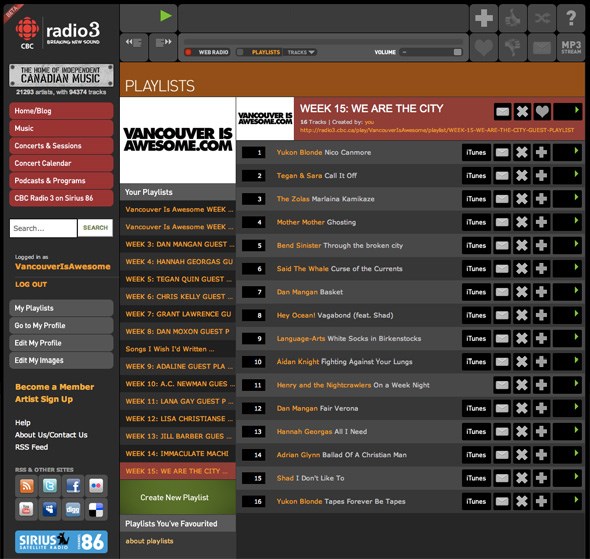This screenshot has height=559, width=590.
Task: Remove Said The Whale Curse of the Currents
Action: pos(522,269)
